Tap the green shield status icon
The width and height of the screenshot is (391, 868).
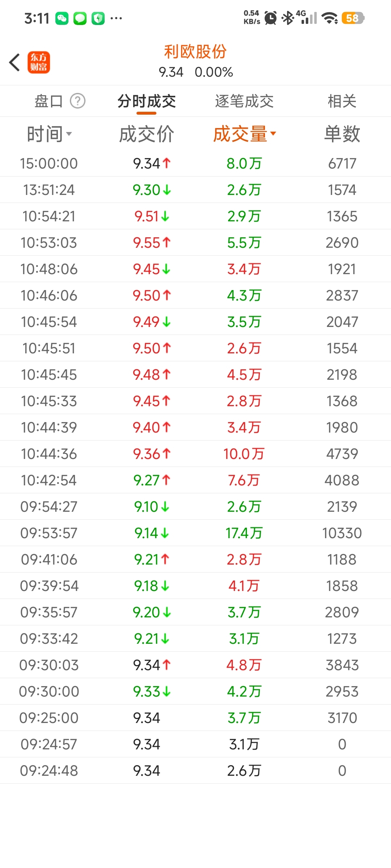98,18
